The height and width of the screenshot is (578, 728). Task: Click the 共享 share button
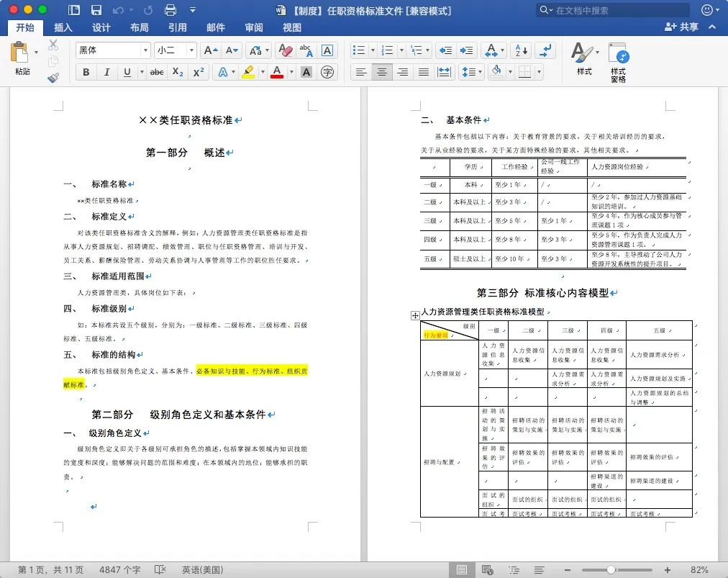(x=681, y=27)
